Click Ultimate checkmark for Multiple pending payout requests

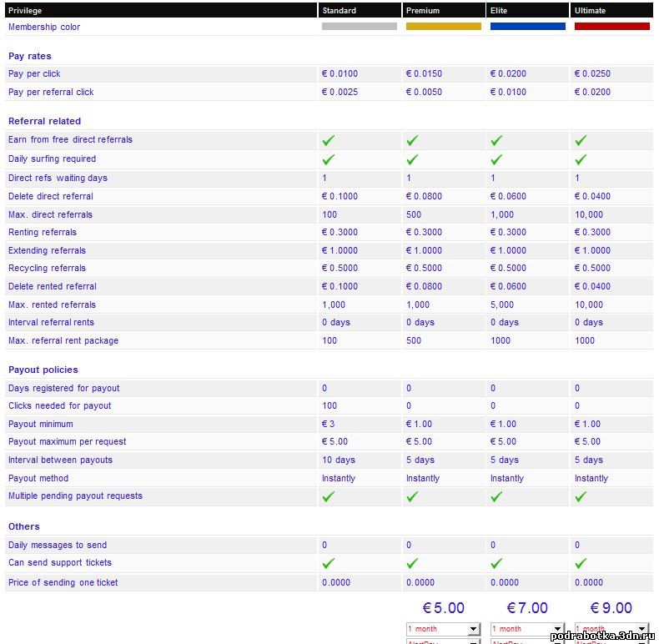point(581,497)
